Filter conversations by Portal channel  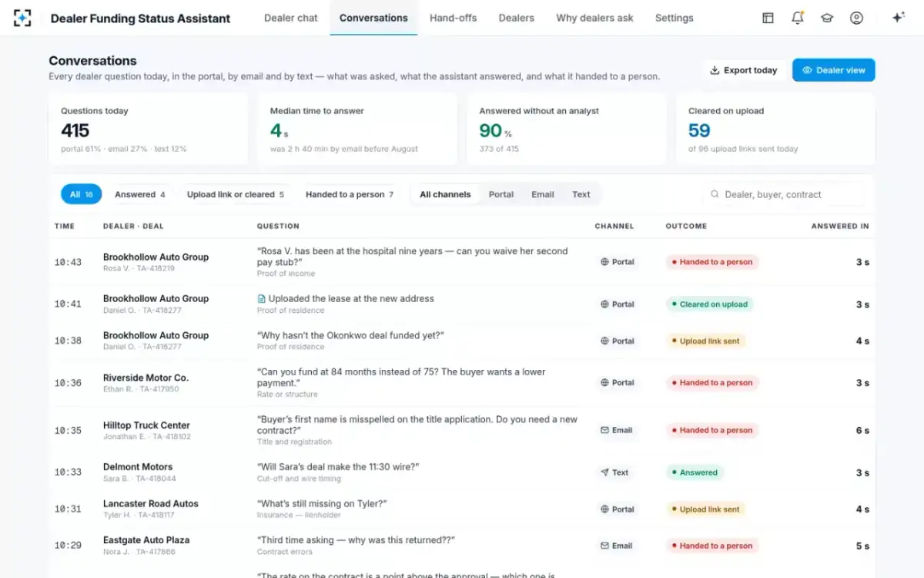tap(501, 194)
